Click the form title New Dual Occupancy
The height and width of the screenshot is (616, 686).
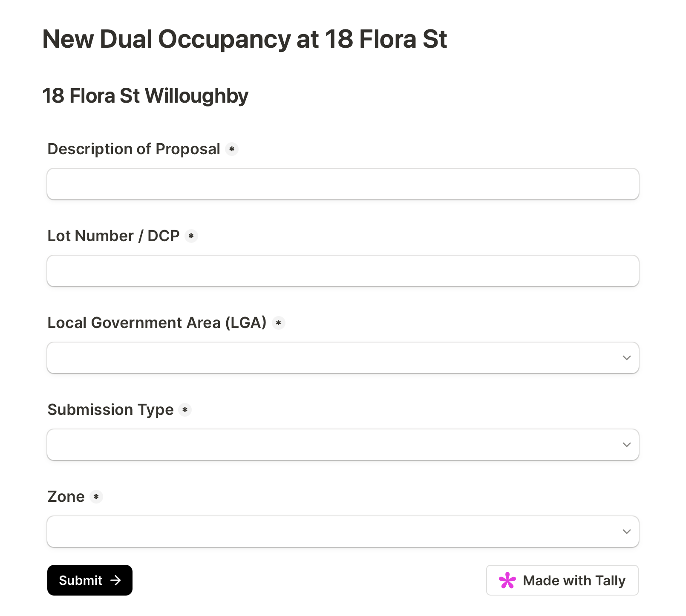(x=245, y=39)
